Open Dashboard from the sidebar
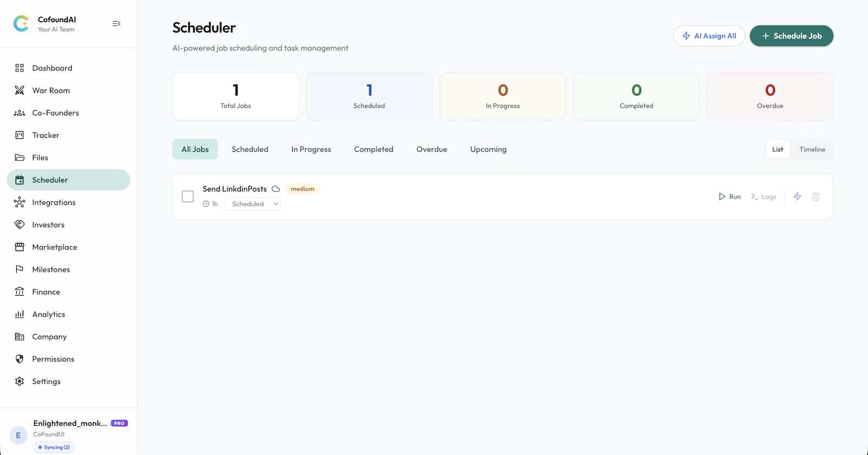The image size is (868, 455). 68,68
